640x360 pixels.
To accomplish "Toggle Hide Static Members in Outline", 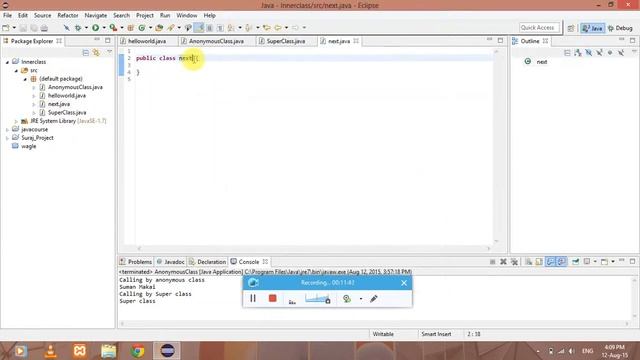I will click(599, 53).
